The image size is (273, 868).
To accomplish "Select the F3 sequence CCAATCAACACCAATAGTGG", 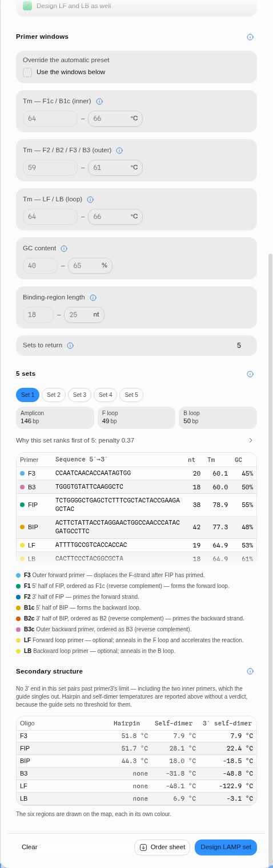I will point(93,473).
